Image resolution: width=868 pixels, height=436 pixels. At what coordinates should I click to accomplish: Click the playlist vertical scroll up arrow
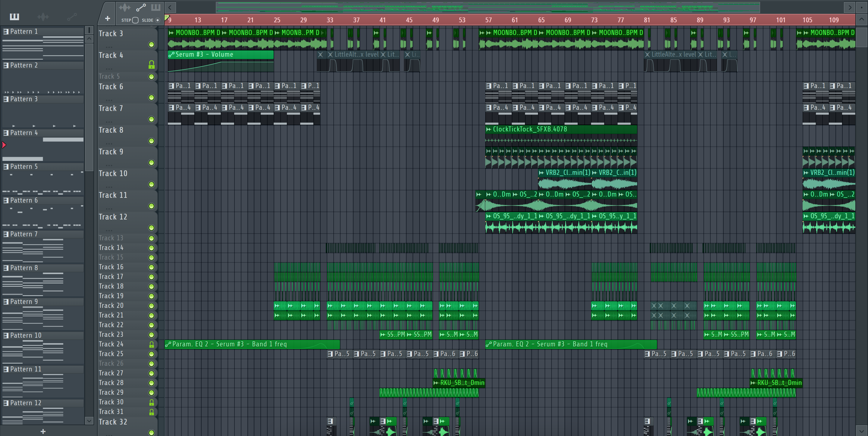(x=861, y=19)
